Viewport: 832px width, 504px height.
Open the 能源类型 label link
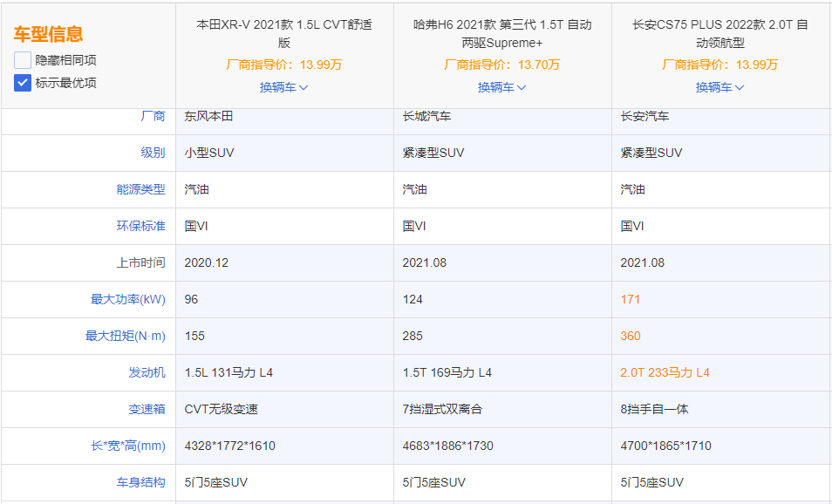point(140,189)
